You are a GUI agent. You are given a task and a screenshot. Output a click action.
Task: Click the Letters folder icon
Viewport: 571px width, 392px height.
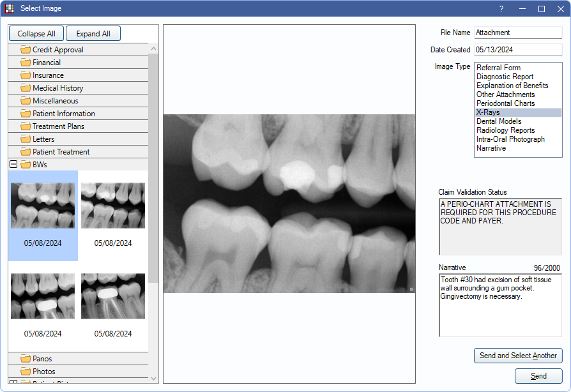pos(26,139)
